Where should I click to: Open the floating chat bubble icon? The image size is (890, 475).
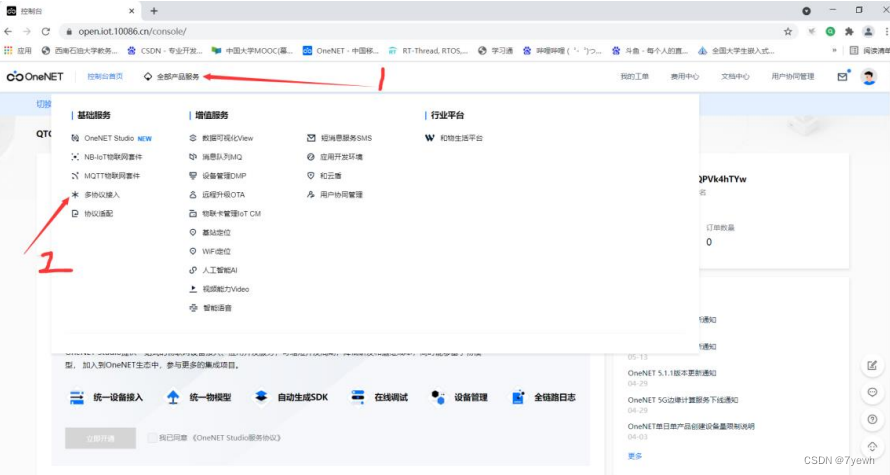(x=872, y=392)
